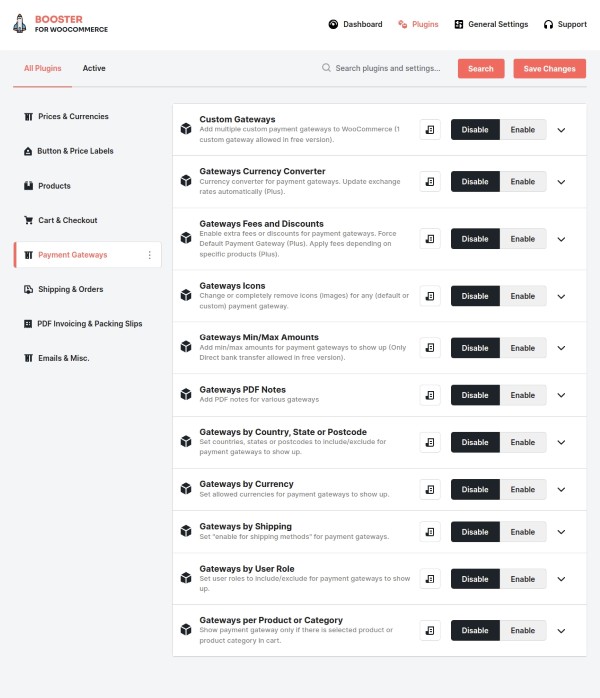Enable the Gateways Currency Converter plugin

523,181
